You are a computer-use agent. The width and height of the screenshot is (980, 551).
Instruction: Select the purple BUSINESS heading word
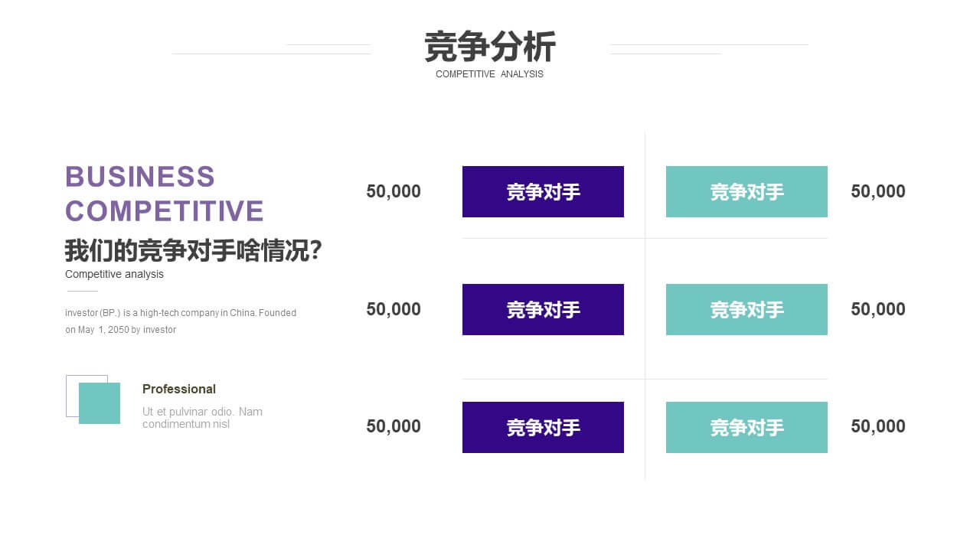click(140, 177)
